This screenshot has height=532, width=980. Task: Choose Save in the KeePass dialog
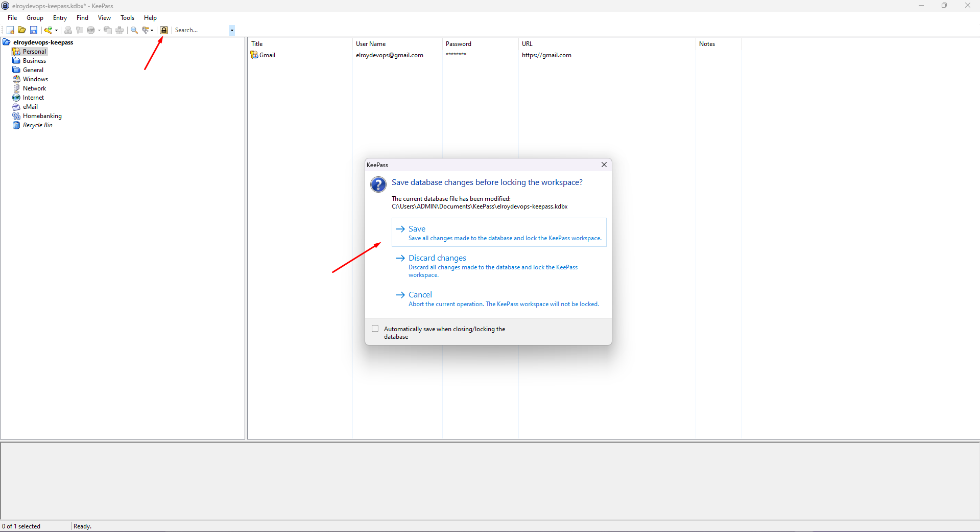(x=499, y=233)
